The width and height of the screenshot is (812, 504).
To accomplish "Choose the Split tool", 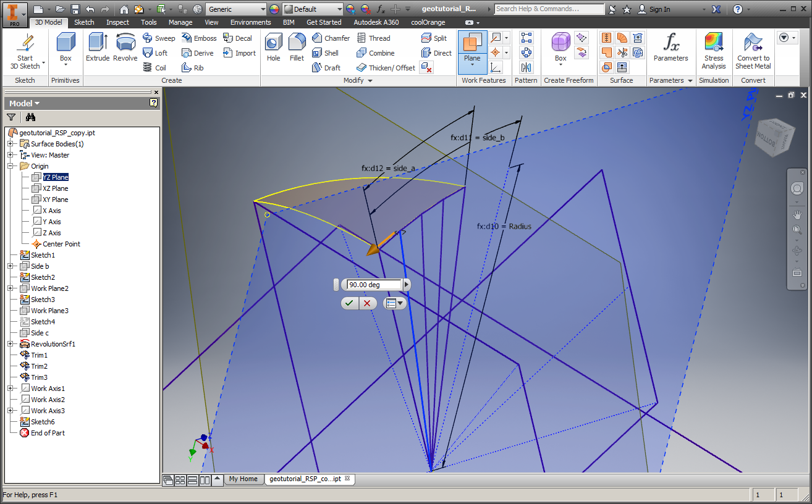I will click(x=434, y=38).
